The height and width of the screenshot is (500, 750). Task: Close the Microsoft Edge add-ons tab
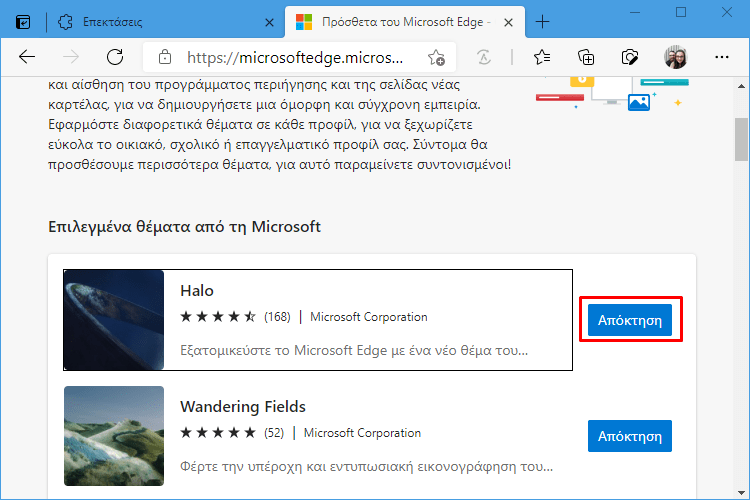508,22
